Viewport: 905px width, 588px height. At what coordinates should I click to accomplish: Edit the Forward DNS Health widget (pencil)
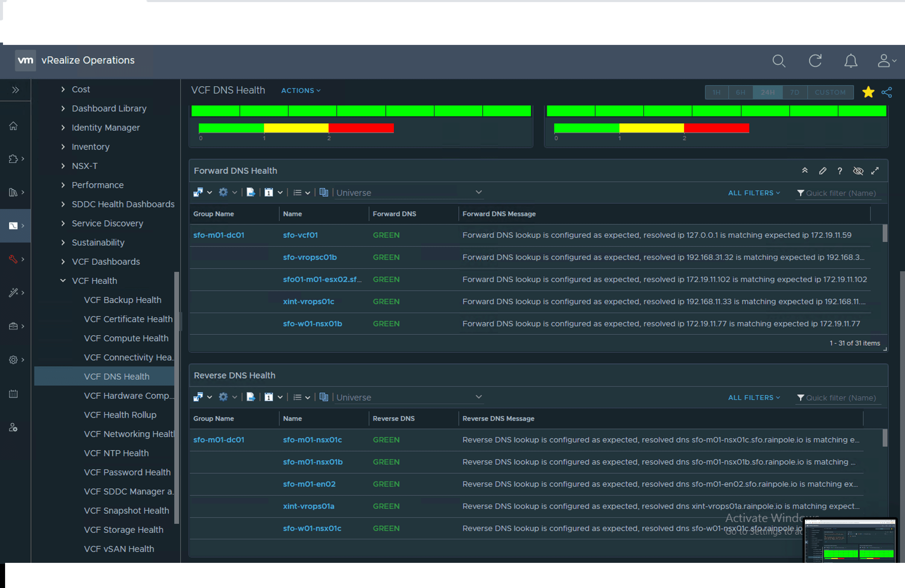pyautogui.click(x=822, y=171)
